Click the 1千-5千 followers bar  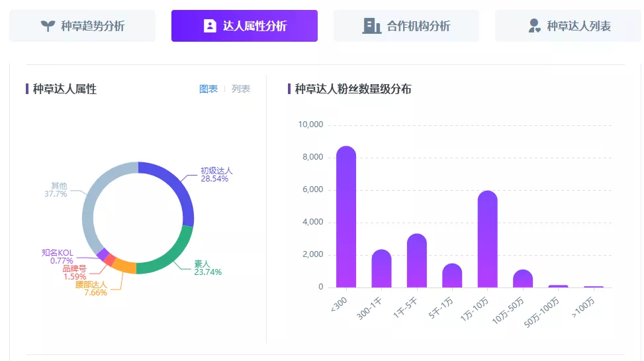(x=417, y=261)
